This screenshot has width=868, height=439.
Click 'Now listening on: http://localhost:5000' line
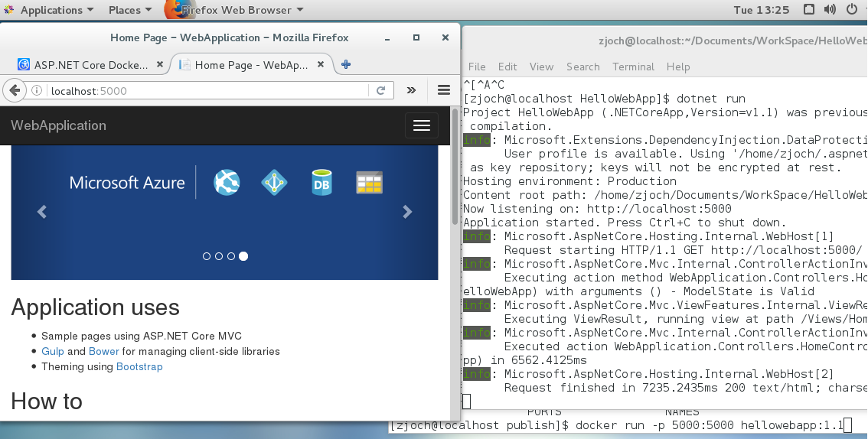pos(597,209)
